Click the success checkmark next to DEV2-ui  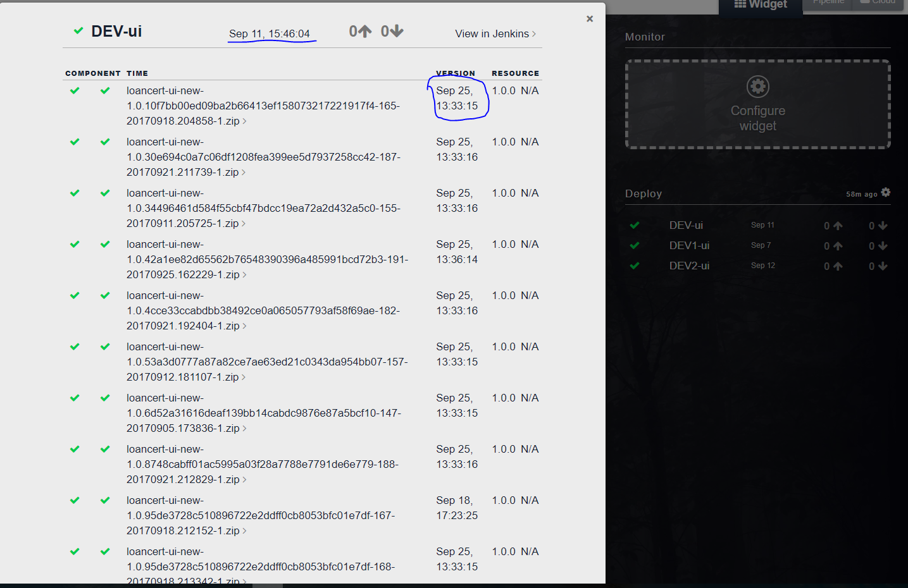pyautogui.click(x=635, y=266)
